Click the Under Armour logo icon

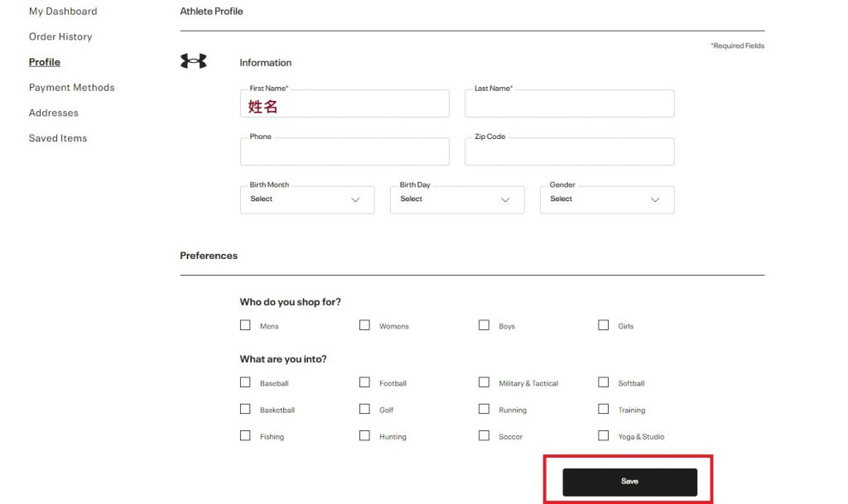tap(193, 61)
